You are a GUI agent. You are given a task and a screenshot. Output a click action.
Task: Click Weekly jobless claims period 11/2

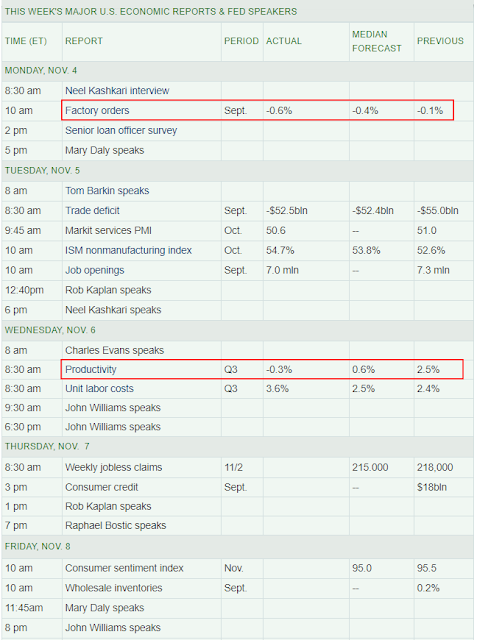pyautogui.click(x=233, y=468)
